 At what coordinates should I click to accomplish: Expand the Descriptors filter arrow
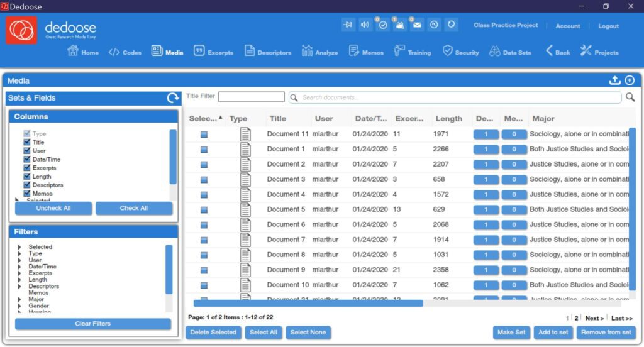coord(19,286)
